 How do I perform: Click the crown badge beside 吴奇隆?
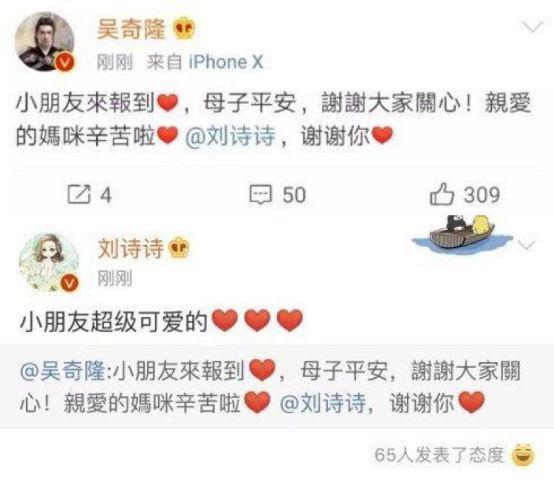point(184,28)
